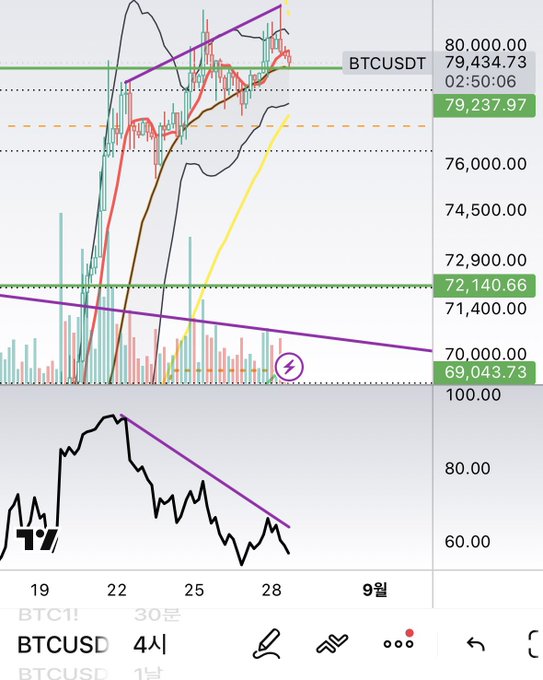Open the indicators chart-style icon
Screen dimensions: 543x680
[332, 644]
